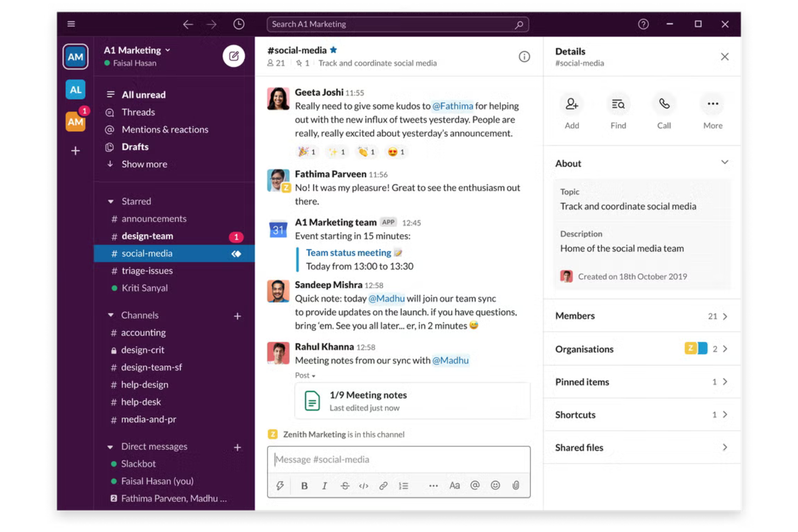
Task: Click the emoji picker in the message composer
Action: (x=494, y=485)
